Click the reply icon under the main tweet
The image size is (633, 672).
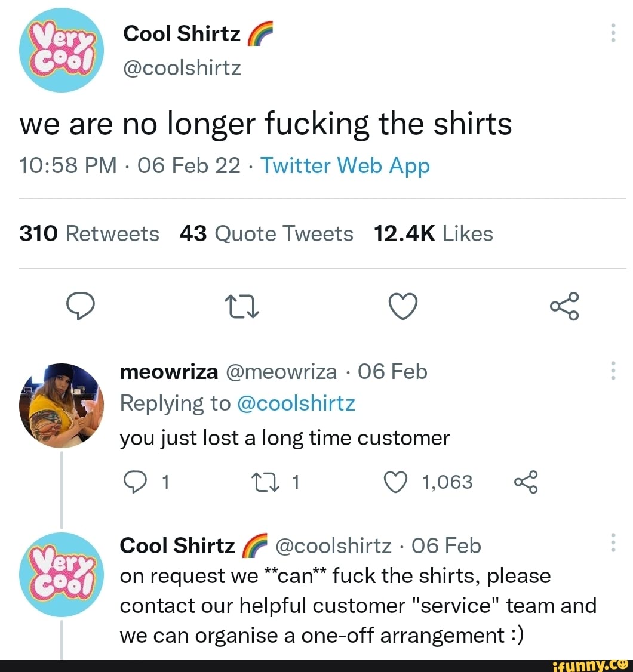click(81, 307)
